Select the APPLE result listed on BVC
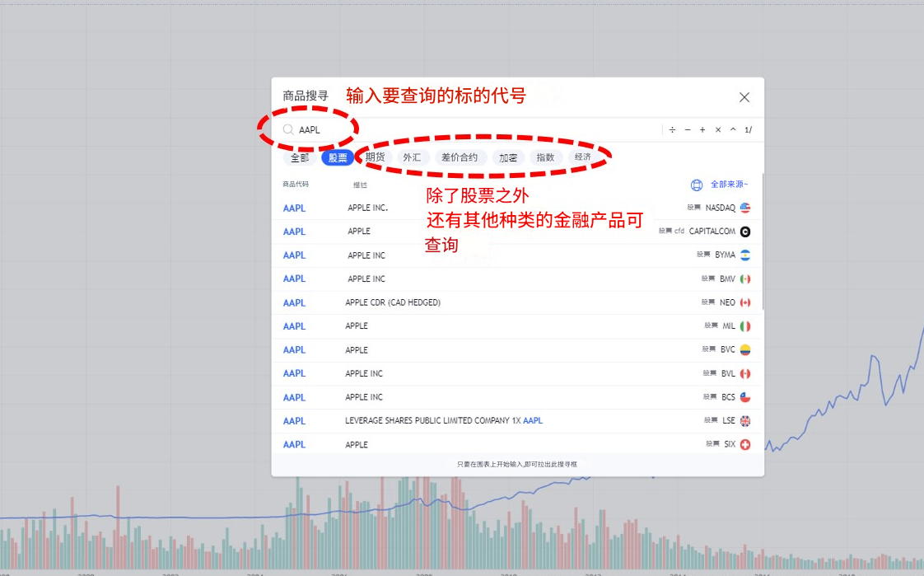Image resolution: width=924 pixels, height=576 pixels. pos(517,350)
